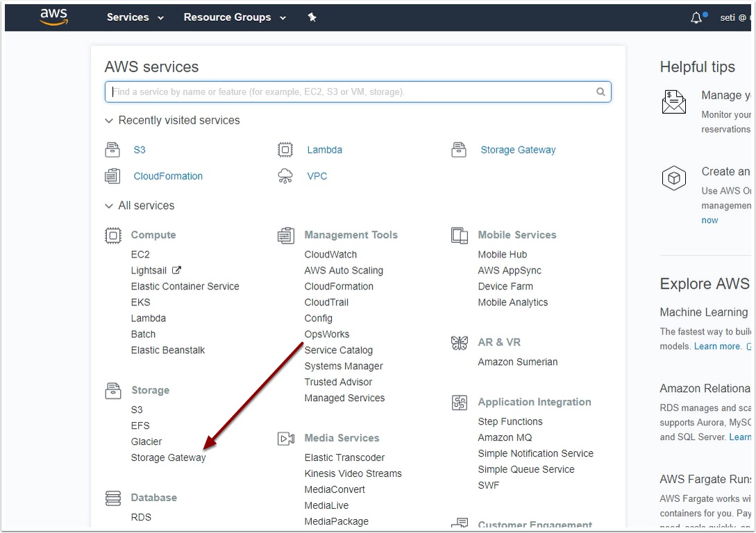Open RDS under Database
Image resolution: width=756 pixels, height=533 pixels.
[141, 517]
